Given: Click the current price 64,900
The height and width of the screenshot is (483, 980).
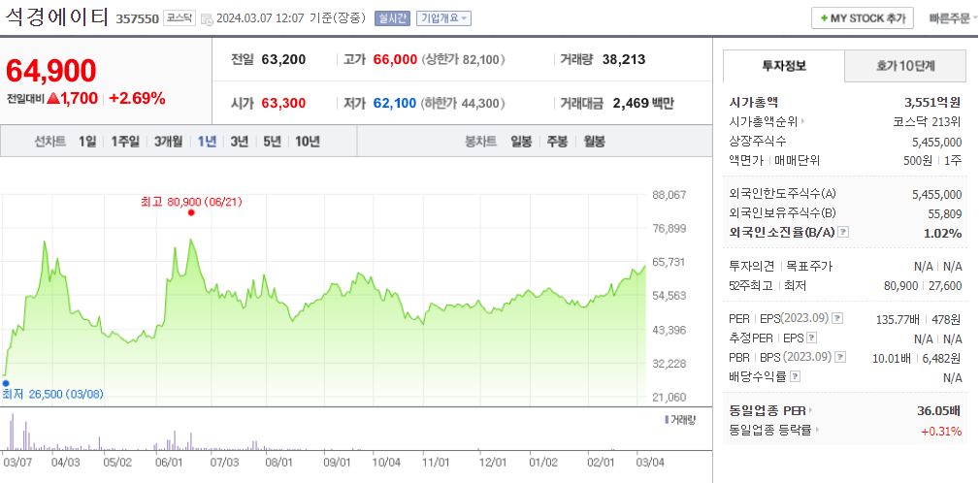Looking at the screenshot, I should [x=51, y=71].
